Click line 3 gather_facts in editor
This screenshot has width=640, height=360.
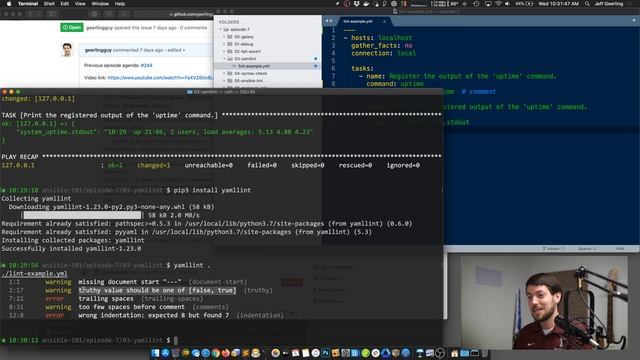tap(382, 45)
